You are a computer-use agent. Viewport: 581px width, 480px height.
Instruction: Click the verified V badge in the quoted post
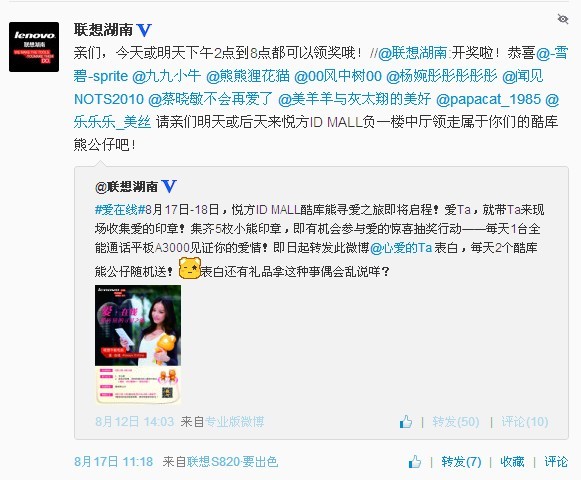(169, 186)
